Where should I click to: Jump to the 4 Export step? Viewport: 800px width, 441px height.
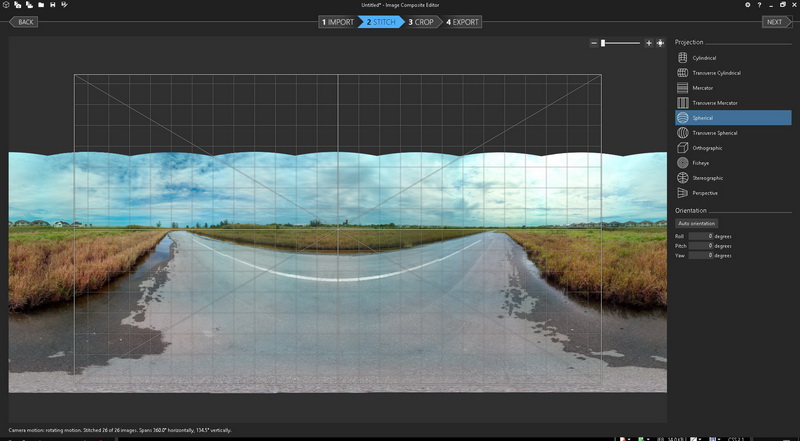(x=463, y=22)
